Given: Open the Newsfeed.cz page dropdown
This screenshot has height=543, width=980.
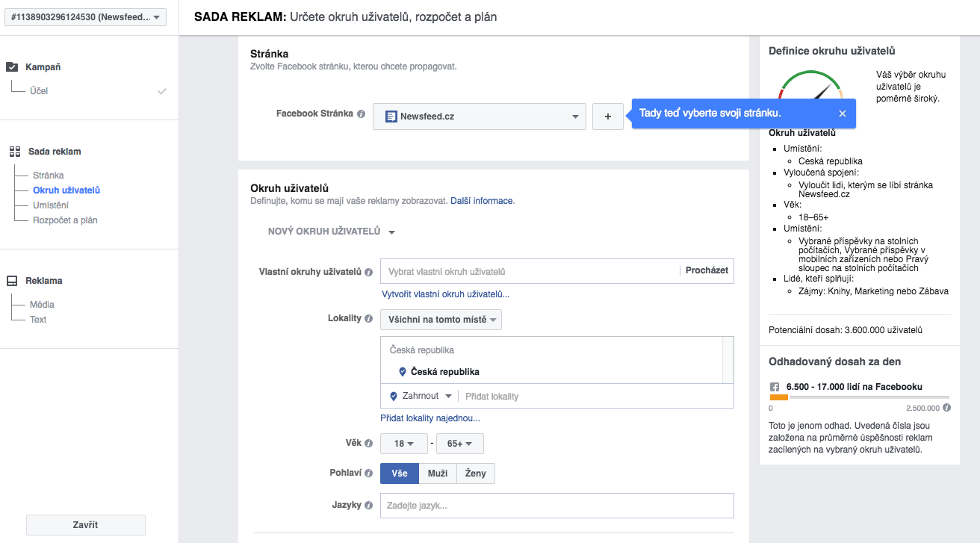Looking at the screenshot, I should (x=480, y=117).
